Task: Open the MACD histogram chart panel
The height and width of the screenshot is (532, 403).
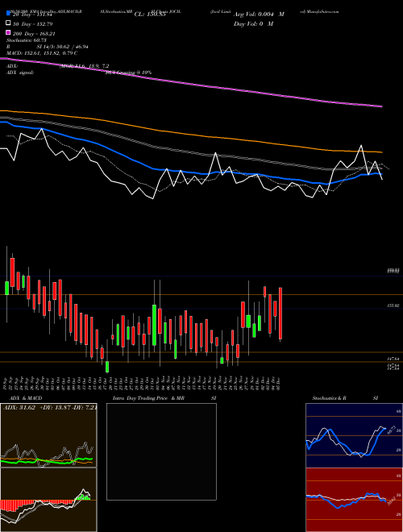Action: pyautogui.click(x=48, y=500)
